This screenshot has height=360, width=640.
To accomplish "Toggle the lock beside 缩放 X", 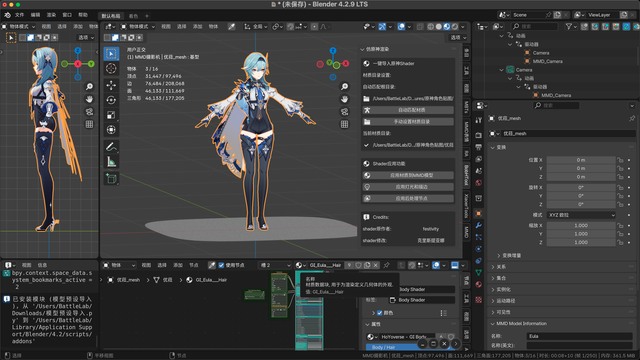I will [620, 225].
